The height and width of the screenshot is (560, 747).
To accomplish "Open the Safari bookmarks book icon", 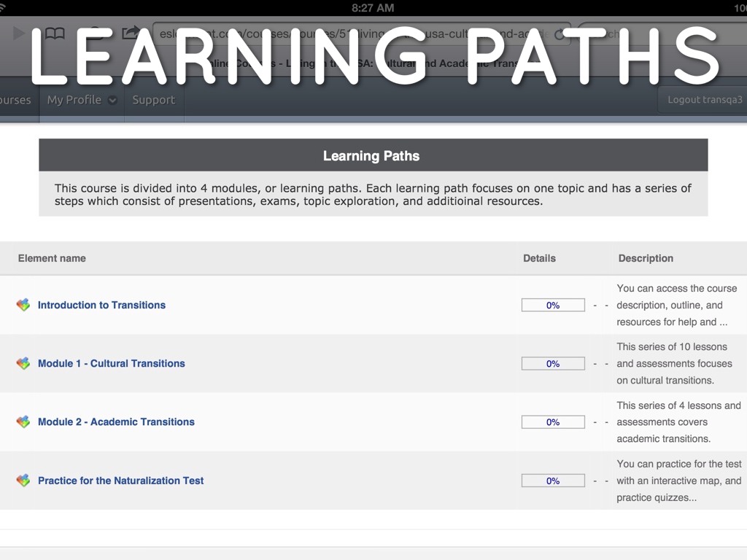I will (x=55, y=34).
